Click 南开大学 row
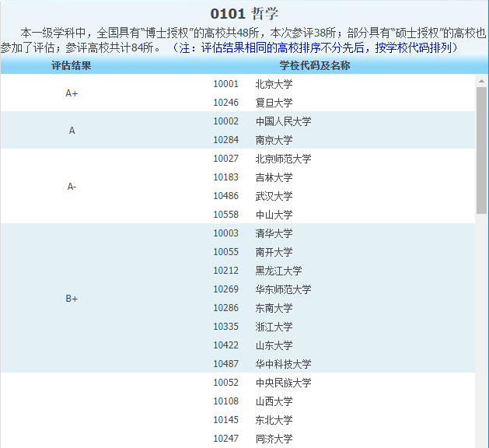 [309, 252]
